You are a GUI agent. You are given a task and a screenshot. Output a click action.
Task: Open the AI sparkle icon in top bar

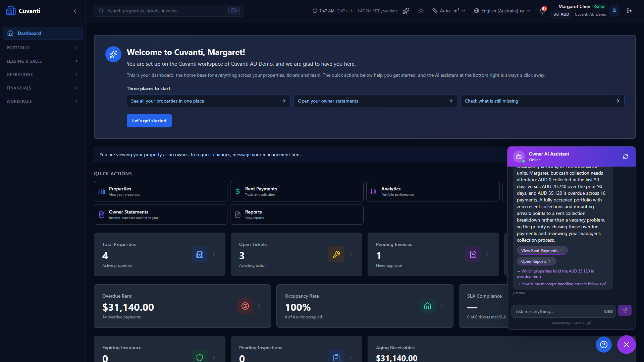[x=406, y=11]
